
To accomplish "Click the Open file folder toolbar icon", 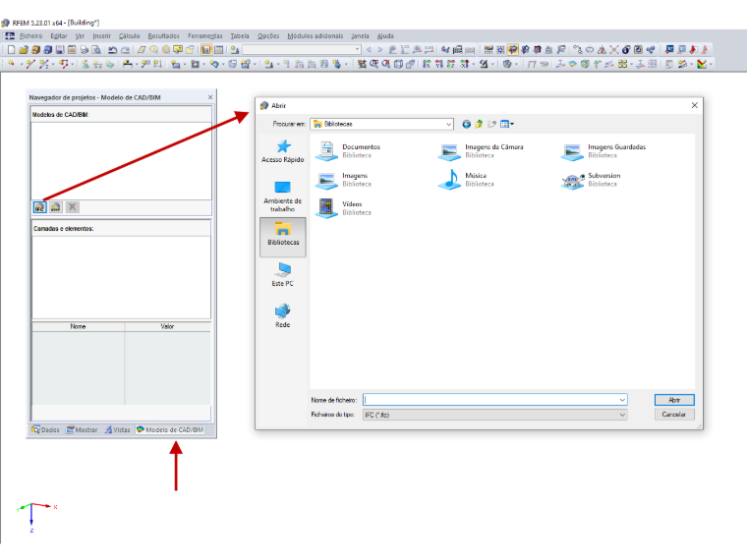I will [x=24, y=49].
